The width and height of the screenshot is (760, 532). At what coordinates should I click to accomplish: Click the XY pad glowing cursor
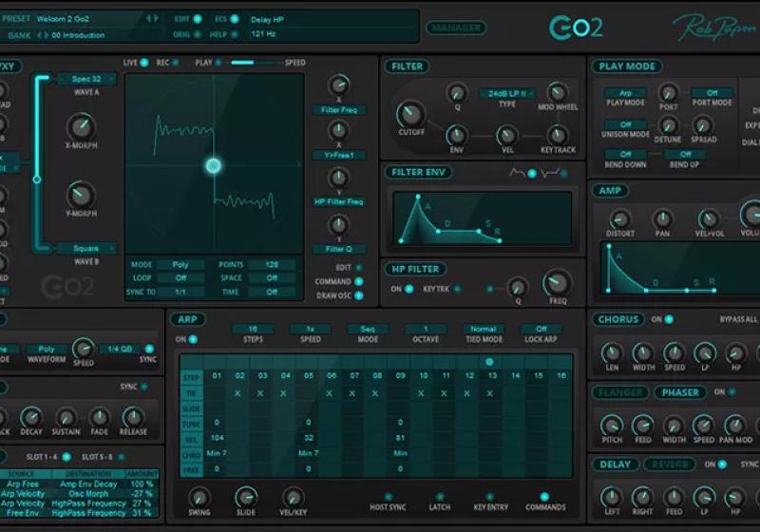point(213,165)
